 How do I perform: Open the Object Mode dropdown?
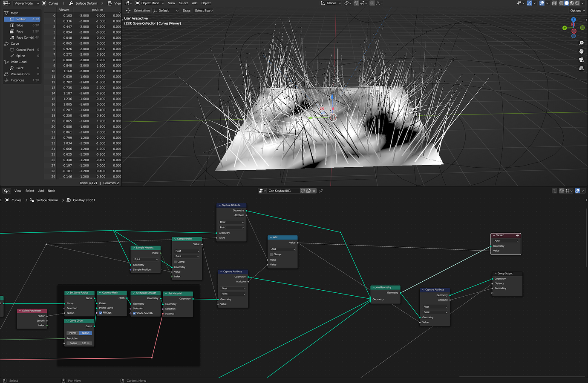point(150,3)
